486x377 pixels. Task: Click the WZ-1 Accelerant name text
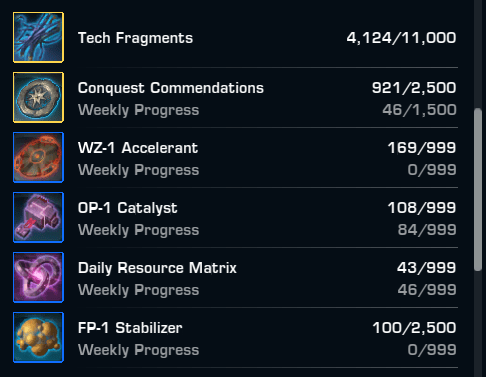(x=138, y=148)
